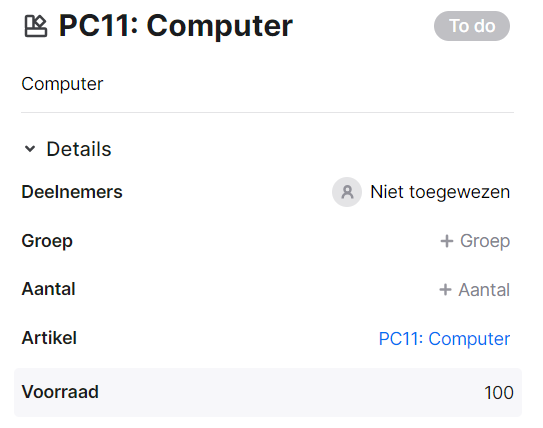Image resolution: width=543 pixels, height=428 pixels.
Task: Open the To do status badge
Action: [x=472, y=26]
